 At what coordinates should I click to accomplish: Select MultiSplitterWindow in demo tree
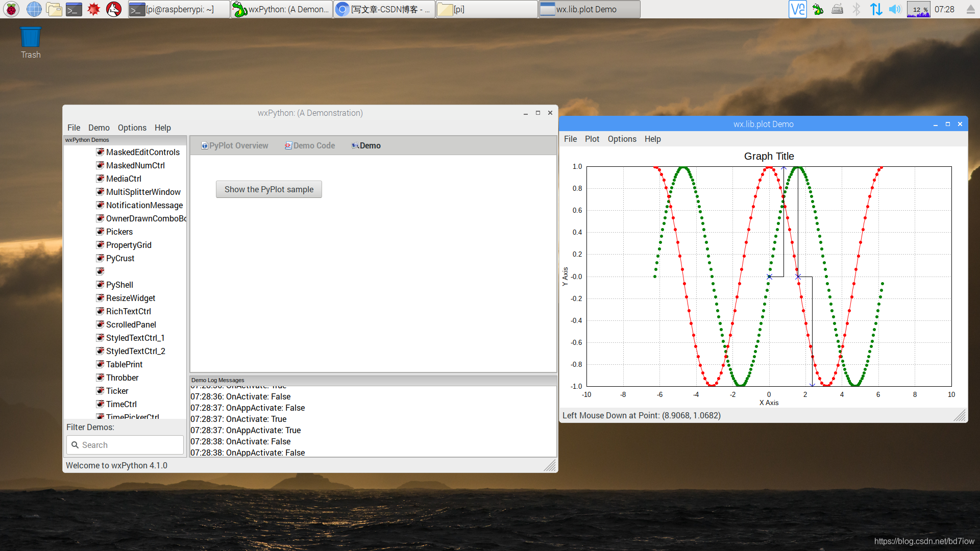coord(143,192)
